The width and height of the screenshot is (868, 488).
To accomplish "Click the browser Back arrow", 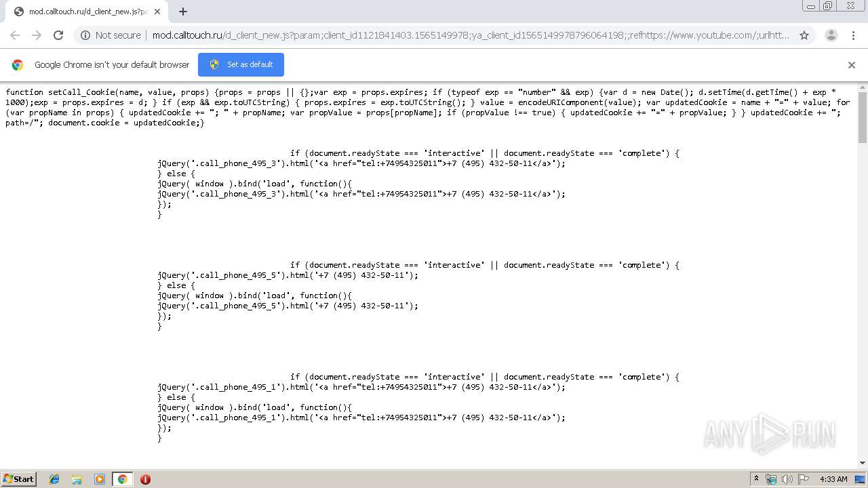I will (x=15, y=35).
